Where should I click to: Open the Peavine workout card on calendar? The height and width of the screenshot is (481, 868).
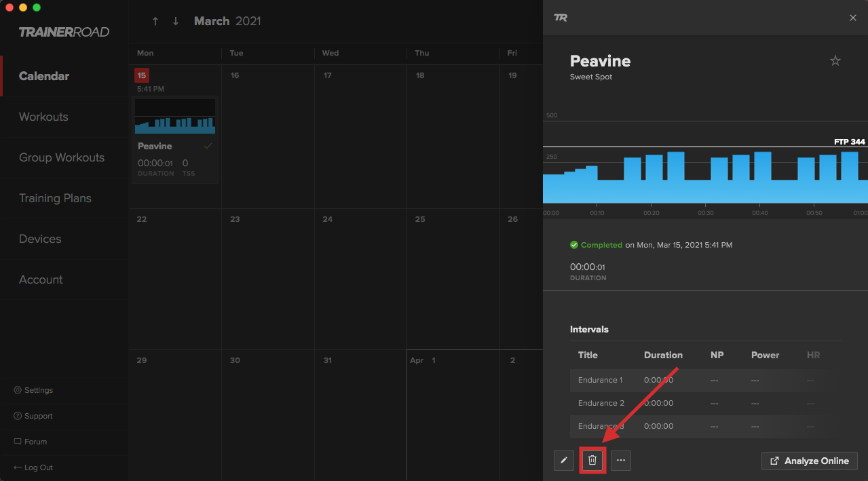[175, 140]
